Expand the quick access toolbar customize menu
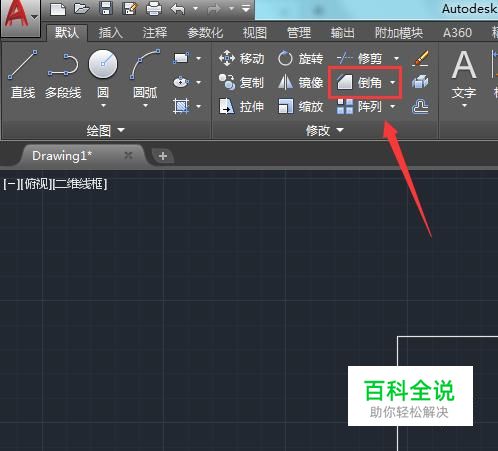The height and width of the screenshot is (451, 498). tap(246, 9)
